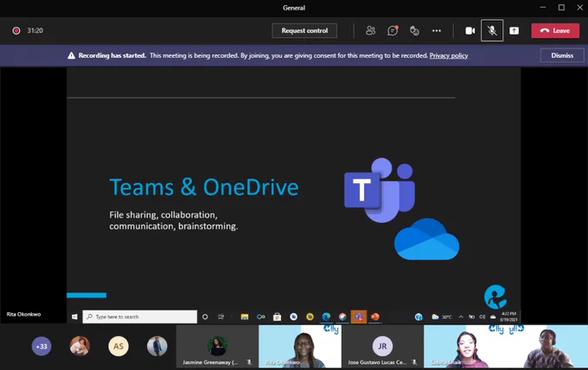Open the Privacy policy link
588x370 pixels.
pos(449,55)
